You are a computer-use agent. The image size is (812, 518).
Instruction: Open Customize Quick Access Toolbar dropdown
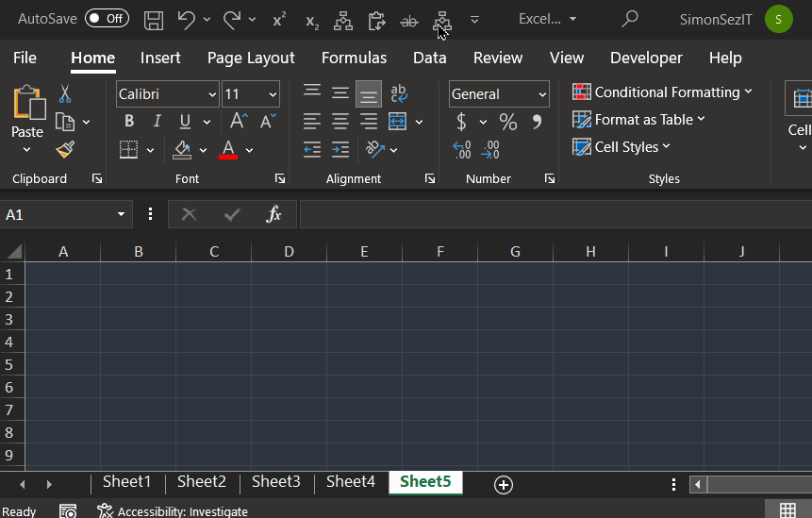coord(474,20)
